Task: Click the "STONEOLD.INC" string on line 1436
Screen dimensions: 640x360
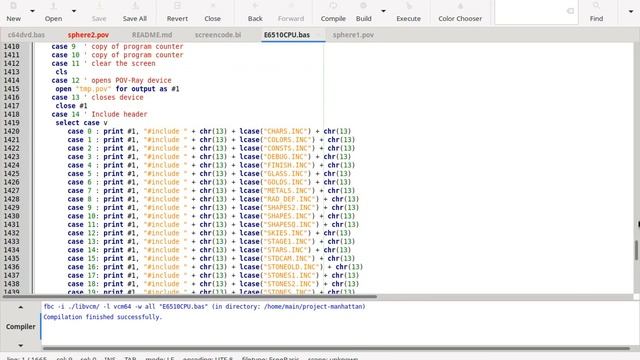Action: [x=291, y=267]
